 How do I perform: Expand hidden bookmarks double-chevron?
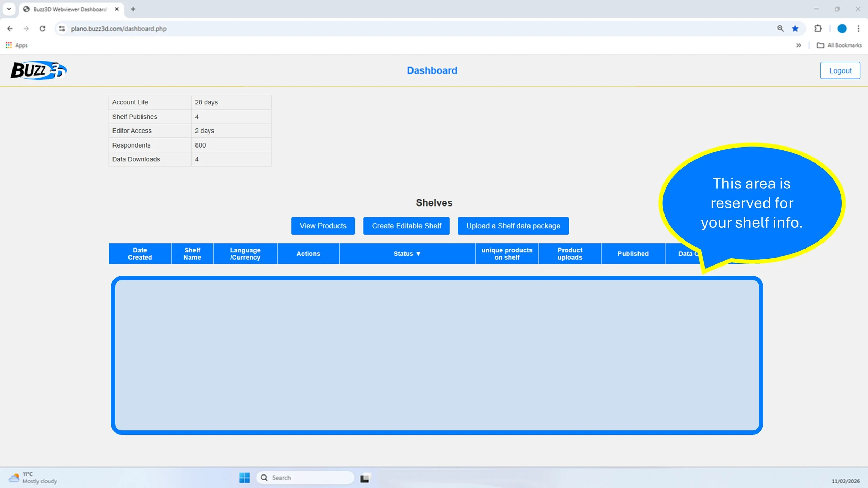[x=799, y=45]
